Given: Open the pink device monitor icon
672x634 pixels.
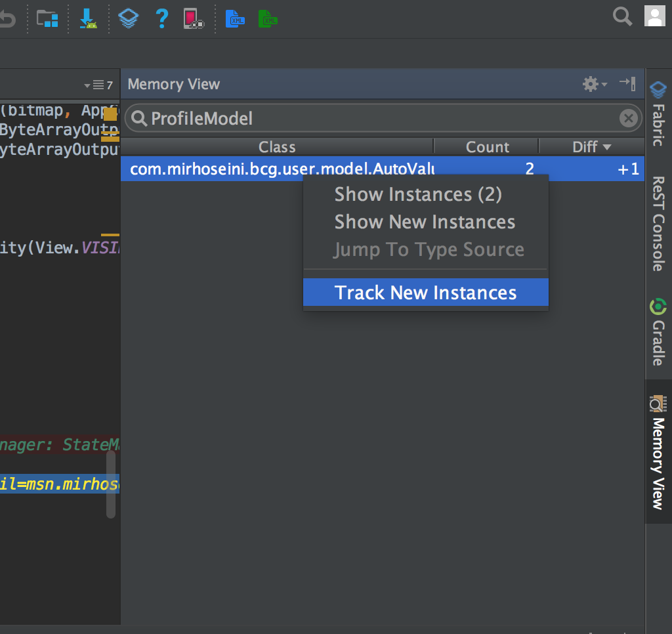Looking at the screenshot, I should click(193, 18).
